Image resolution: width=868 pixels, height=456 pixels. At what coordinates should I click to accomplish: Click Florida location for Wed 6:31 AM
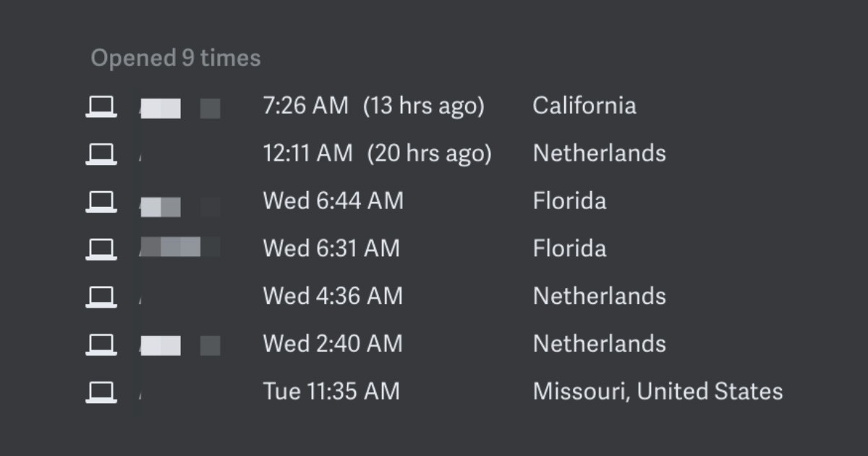coord(570,248)
